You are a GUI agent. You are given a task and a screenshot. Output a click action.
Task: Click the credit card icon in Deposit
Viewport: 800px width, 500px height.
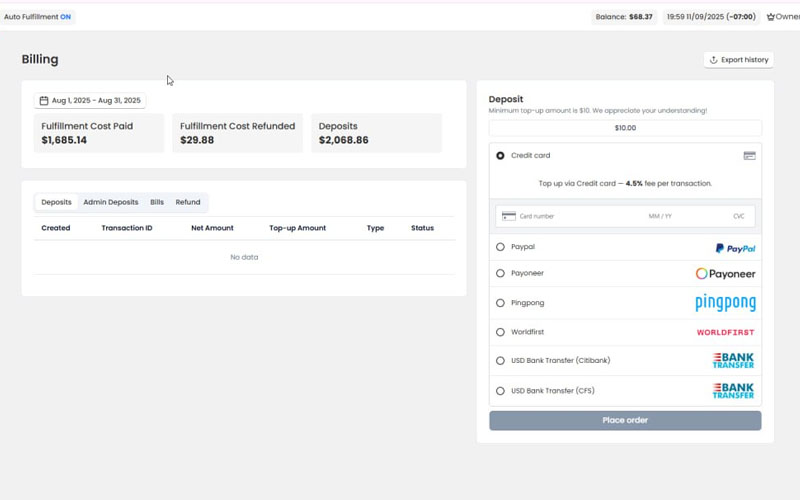click(x=749, y=156)
